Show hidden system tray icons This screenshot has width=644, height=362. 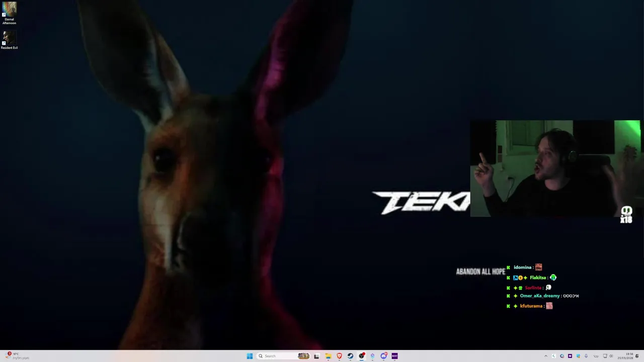(x=546, y=356)
